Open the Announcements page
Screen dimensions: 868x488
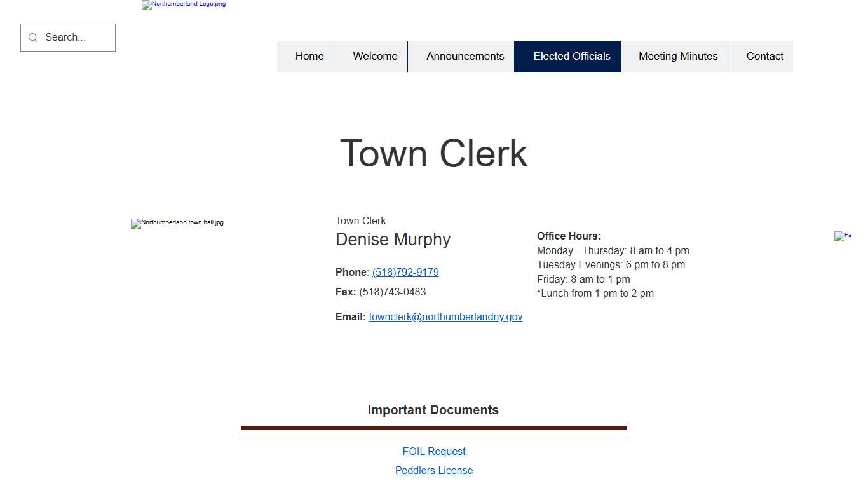[x=465, y=56]
